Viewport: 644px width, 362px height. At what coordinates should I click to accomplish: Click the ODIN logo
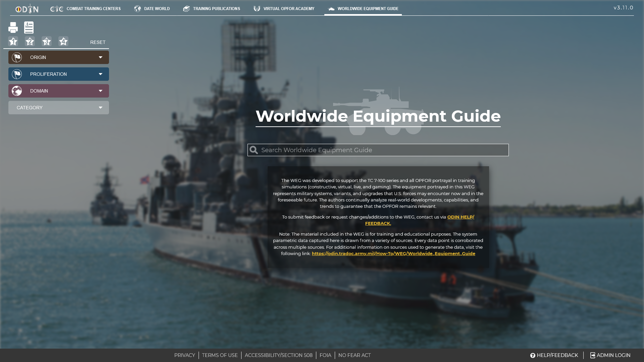[27, 9]
